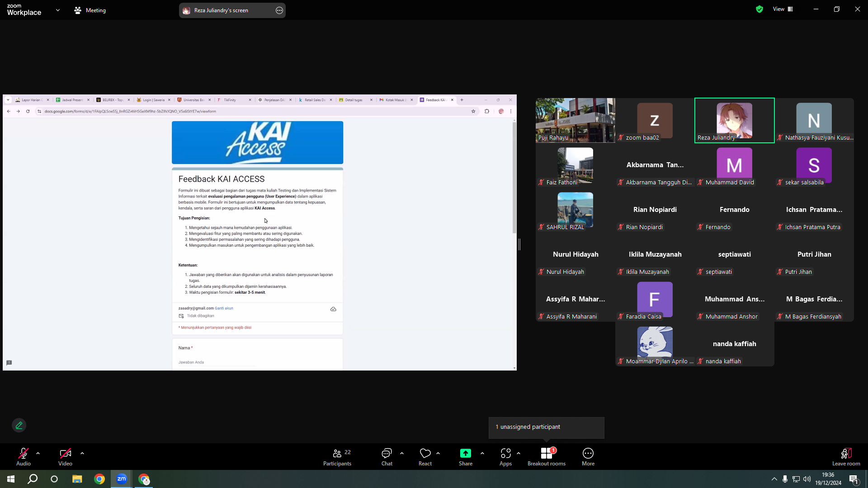
Task: Click the Back arrow in shared browser
Action: [9, 111]
